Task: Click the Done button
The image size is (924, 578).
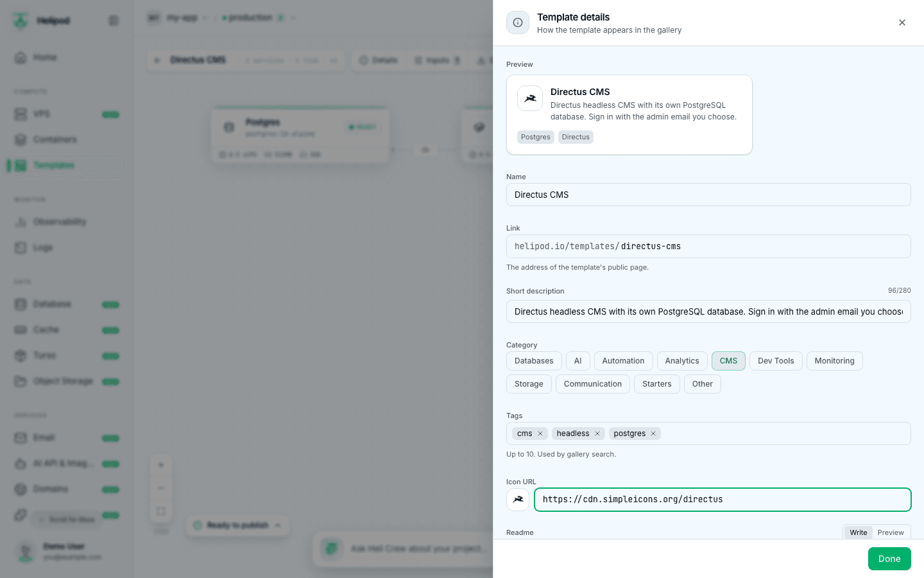Action: tap(889, 559)
